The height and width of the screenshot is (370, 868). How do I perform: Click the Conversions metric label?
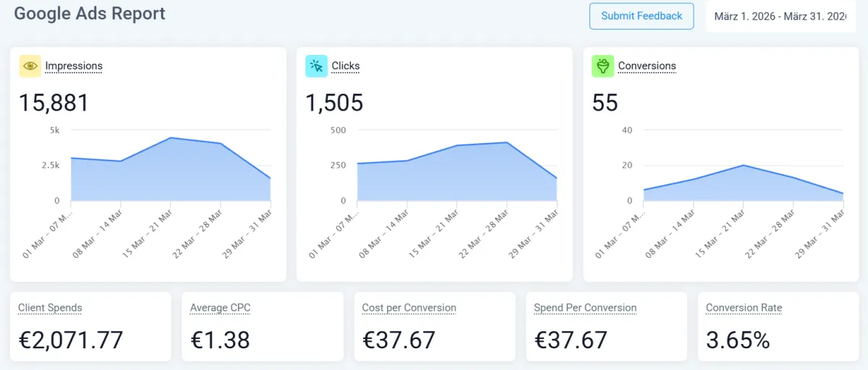(x=647, y=66)
